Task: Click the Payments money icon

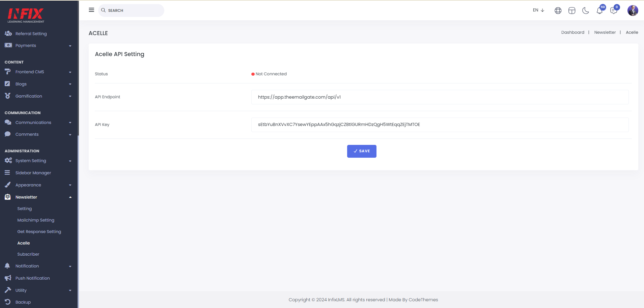Action: coord(8,45)
